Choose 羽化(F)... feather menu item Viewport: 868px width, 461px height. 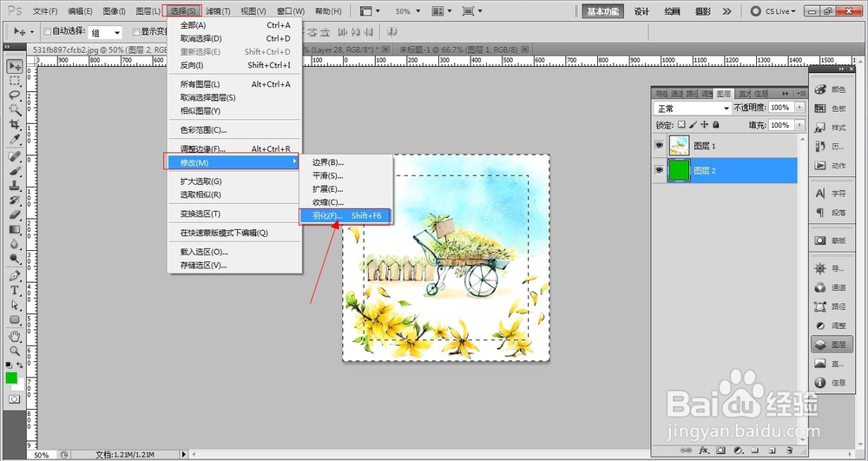(x=345, y=216)
